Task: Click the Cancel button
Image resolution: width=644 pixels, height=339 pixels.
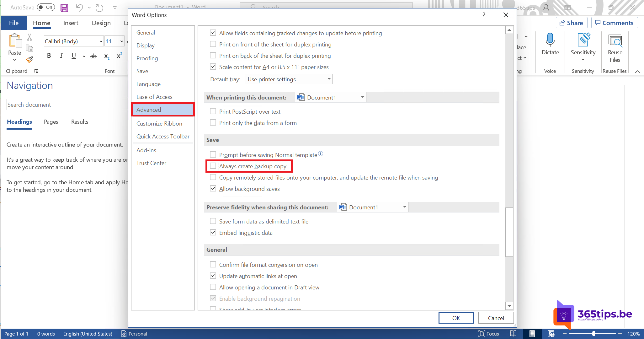Action: point(496,318)
